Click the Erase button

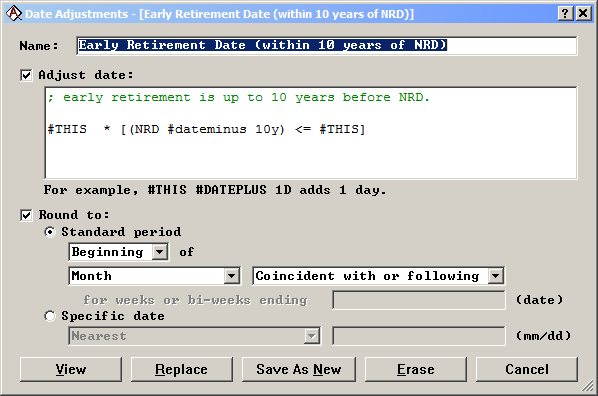click(x=416, y=369)
